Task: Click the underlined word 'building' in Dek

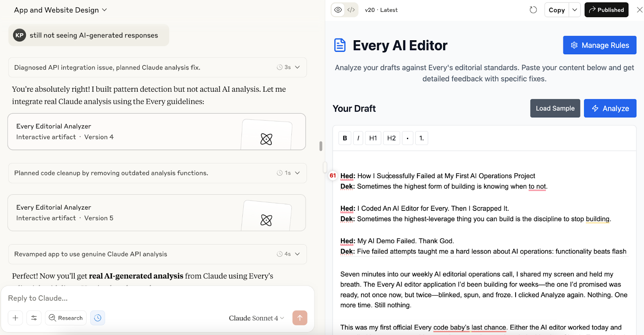Action: 598,219
